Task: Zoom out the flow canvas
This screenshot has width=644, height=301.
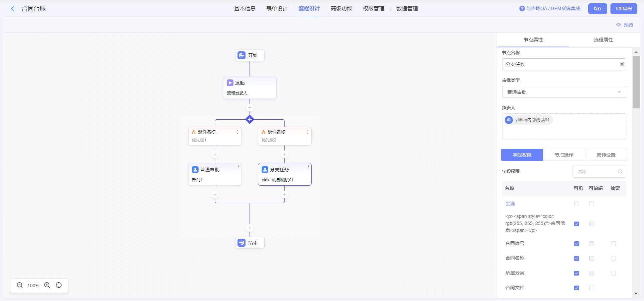Action: [20, 285]
